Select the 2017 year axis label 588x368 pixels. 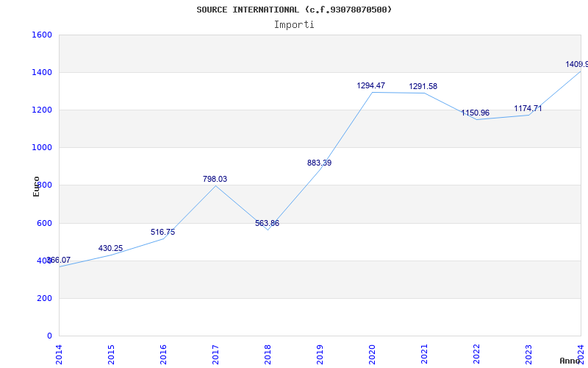click(216, 353)
